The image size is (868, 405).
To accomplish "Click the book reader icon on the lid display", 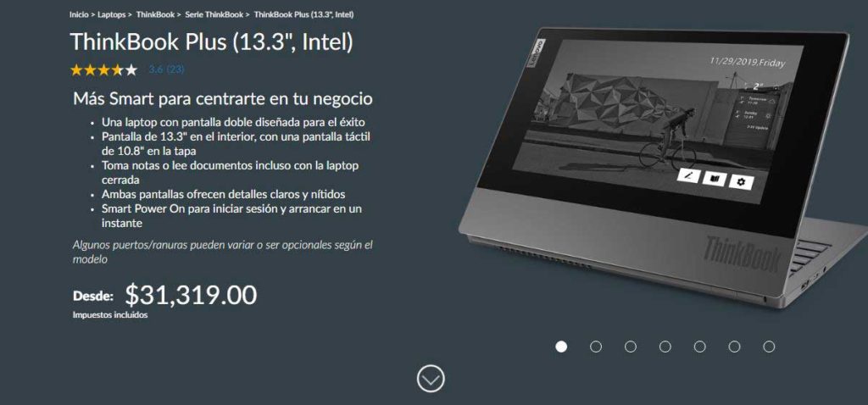I will click(714, 179).
